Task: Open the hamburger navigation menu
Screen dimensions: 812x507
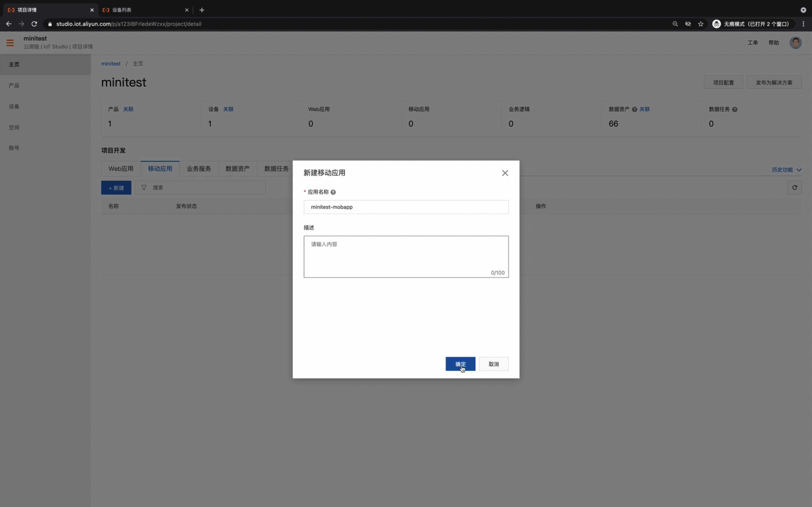Action: tap(10, 43)
